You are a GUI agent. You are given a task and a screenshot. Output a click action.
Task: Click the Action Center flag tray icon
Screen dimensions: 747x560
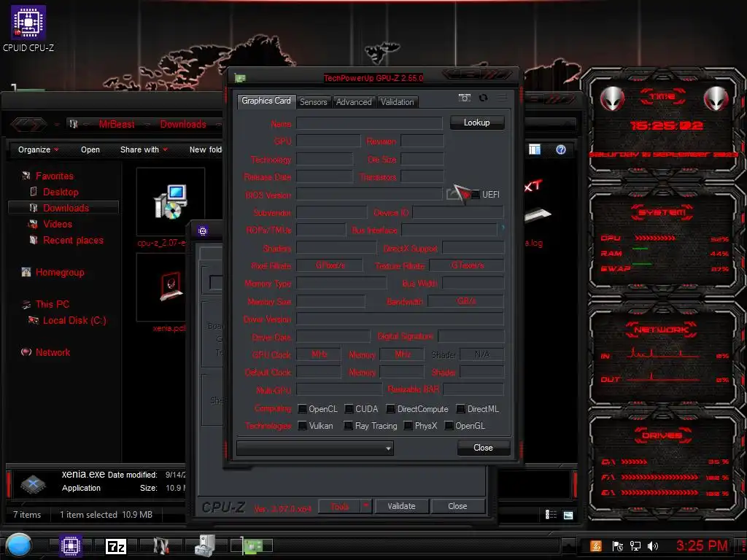pyautogui.click(x=617, y=546)
